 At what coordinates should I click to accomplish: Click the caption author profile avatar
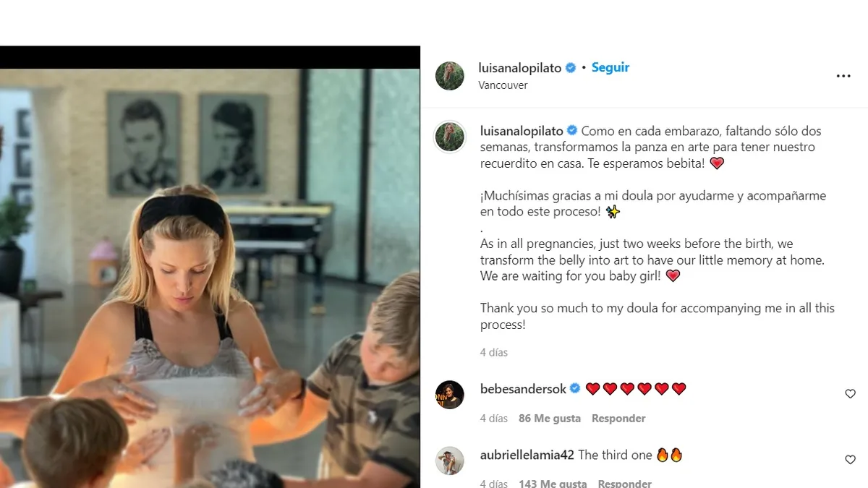(x=449, y=137)
